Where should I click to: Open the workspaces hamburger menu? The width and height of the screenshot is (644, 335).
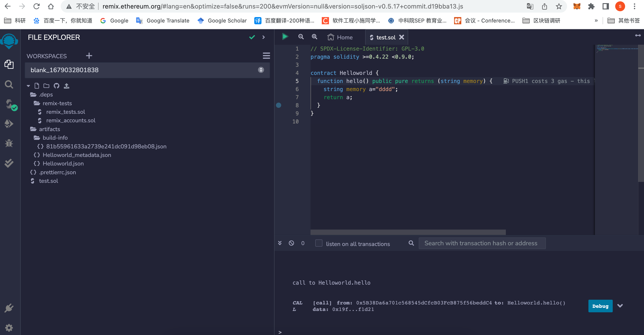click(266, 56)
